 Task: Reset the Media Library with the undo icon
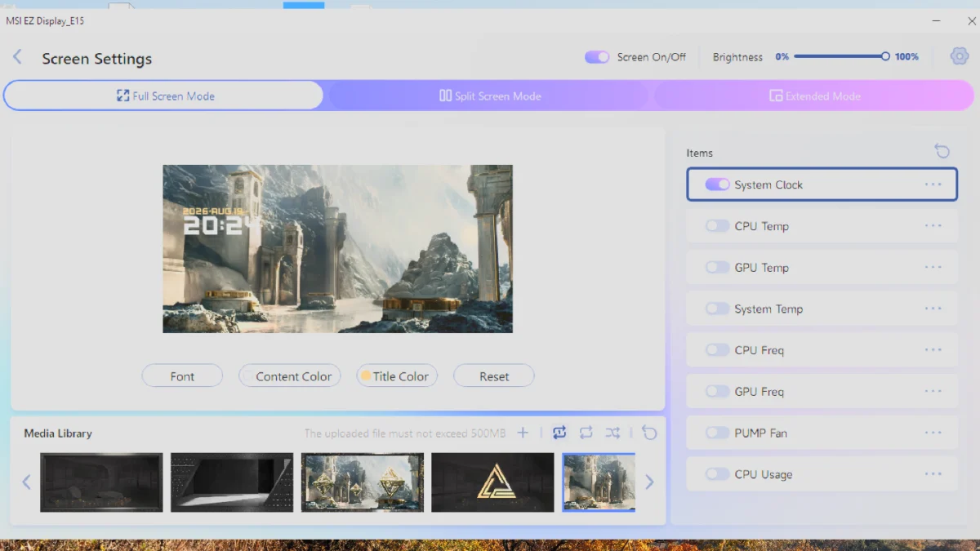[649, 433]
